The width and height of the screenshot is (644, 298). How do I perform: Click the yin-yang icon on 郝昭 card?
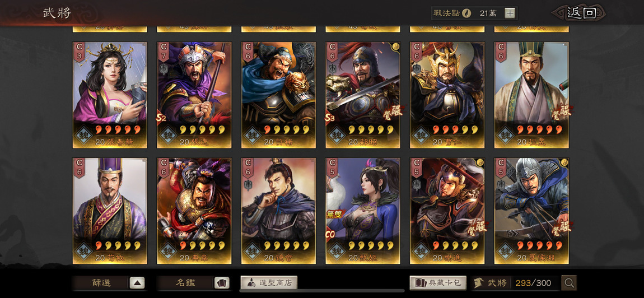[x=396, y=45]
